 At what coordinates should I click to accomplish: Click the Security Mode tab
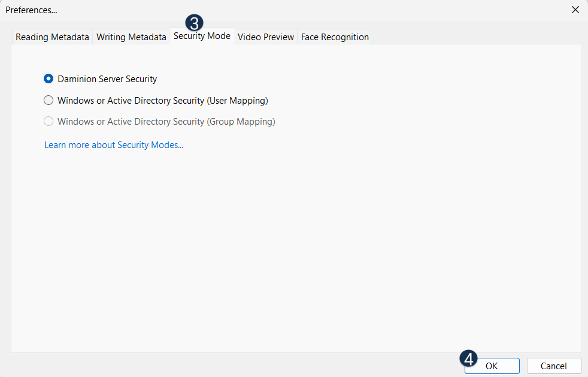click(202, 37)
